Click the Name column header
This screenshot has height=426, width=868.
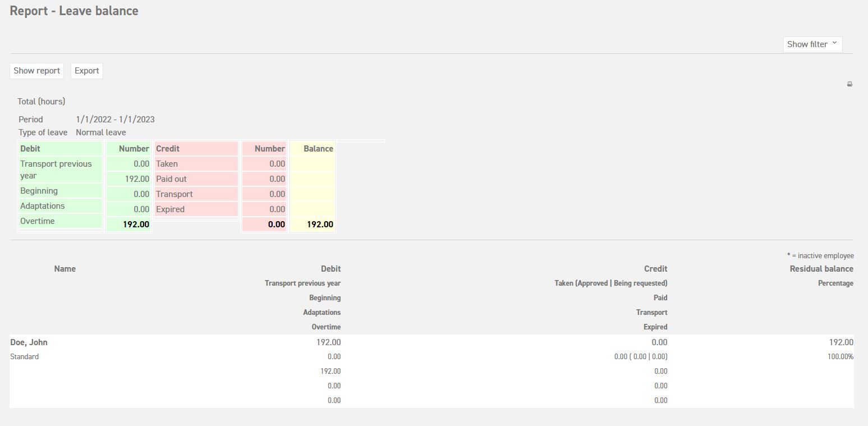coord(65,269)
